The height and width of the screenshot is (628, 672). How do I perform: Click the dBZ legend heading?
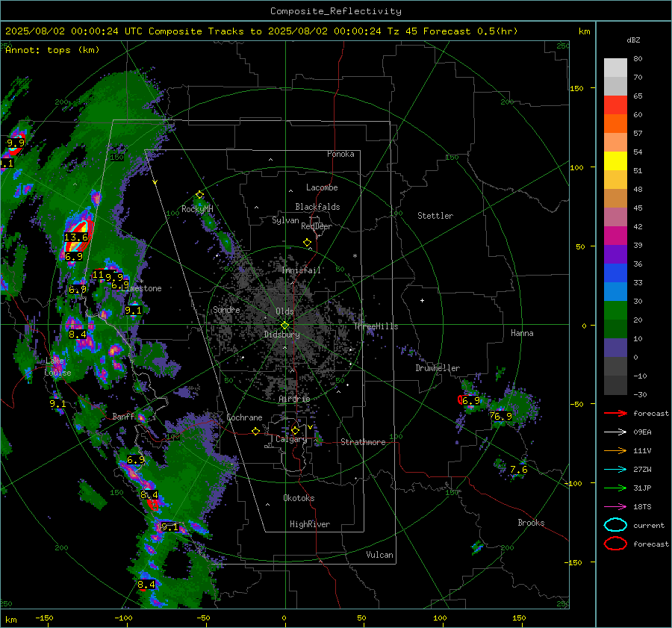[633, 40]
